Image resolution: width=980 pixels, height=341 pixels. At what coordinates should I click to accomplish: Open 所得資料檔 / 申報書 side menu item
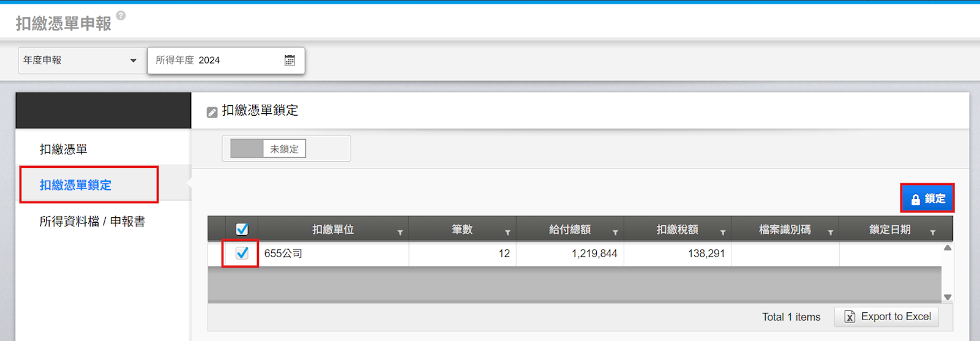click(92, 221)
